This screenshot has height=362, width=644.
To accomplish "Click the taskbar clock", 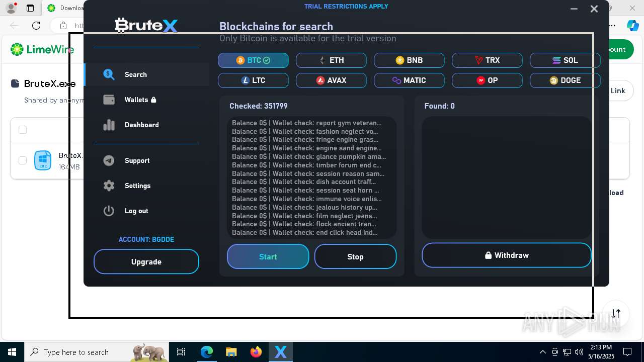I will tap(601, 352).
